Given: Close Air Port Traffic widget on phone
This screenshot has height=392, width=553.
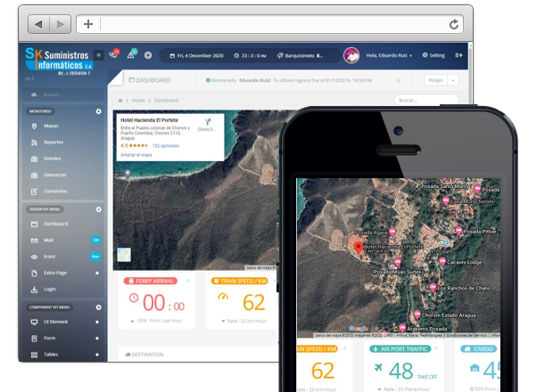Looking at the screenshot, I should pyautogui.click(x=436, y=348).
